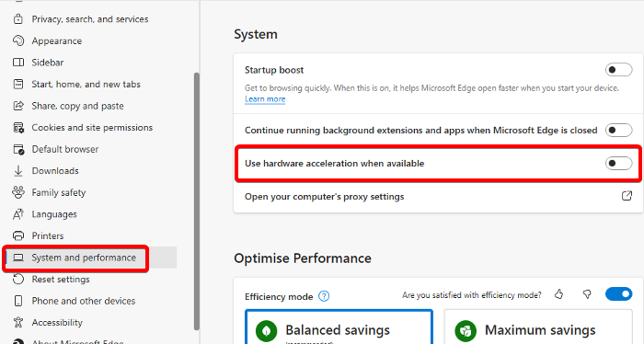Open proxy settings external link icon
Screen dimensions: 644x344
627,196
